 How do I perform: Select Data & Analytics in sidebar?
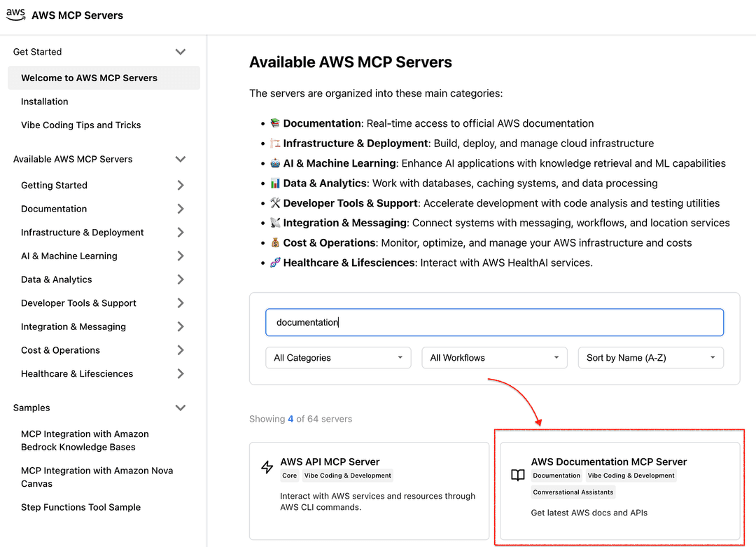57,279
